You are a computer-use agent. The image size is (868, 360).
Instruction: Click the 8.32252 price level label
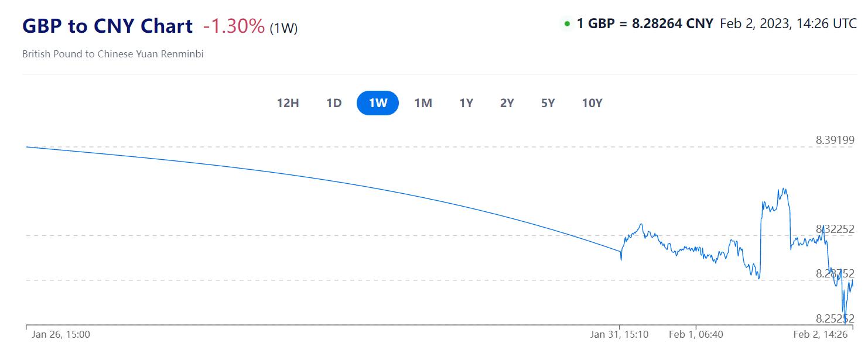tap(835, 229)
